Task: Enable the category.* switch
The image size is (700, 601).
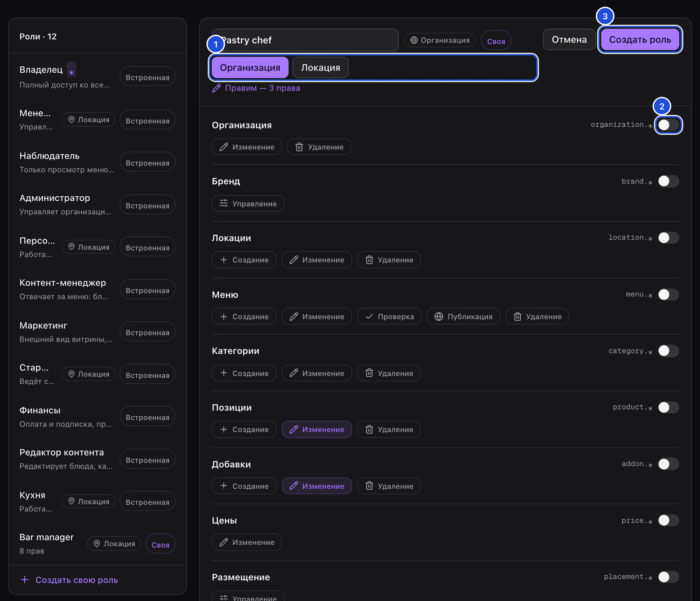Action: [x=668, y=351]
